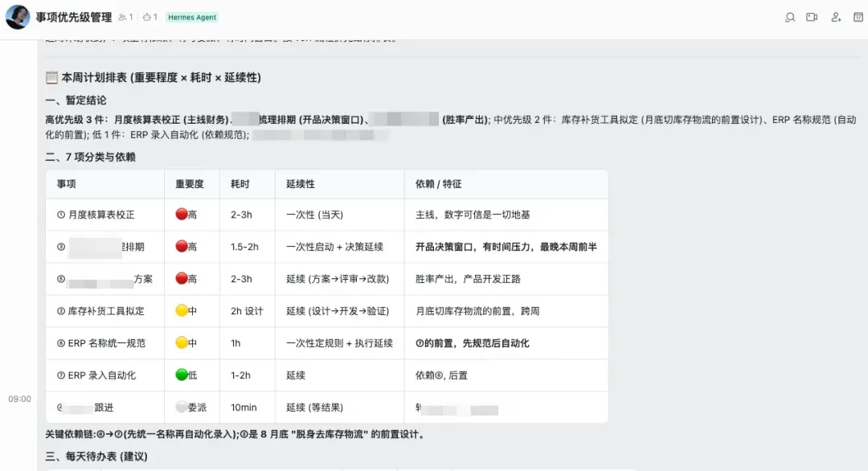Click yellow 中 marker in 库存补货工具拟定 row

(x=186, y=310)
